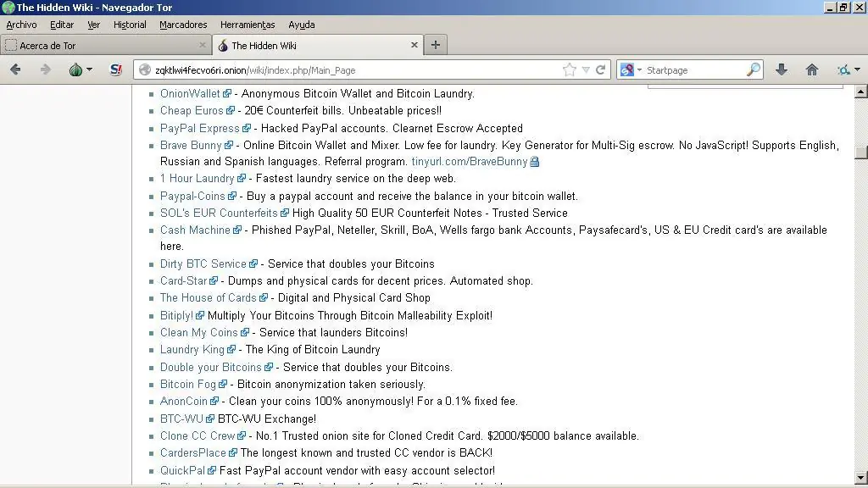Open the Paypal-Coins link
Screen dimensions: 868x488
click(x=192, y=197)
